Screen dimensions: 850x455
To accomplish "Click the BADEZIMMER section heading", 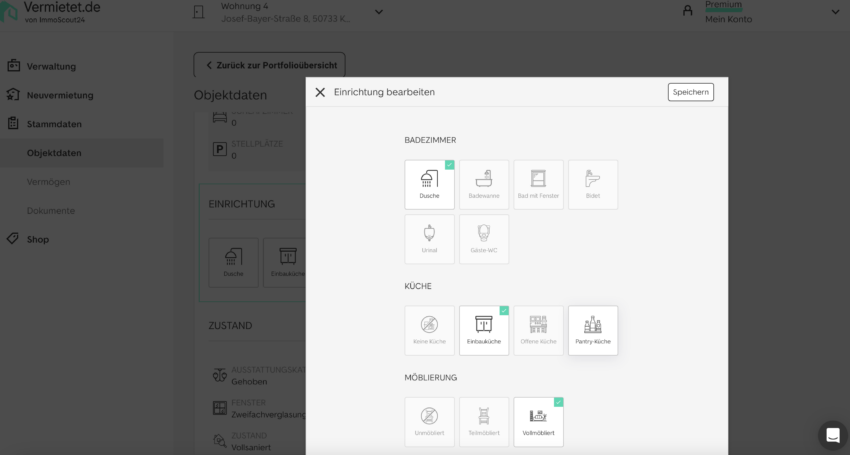I will pyautogui.click(x=430, y=140).
